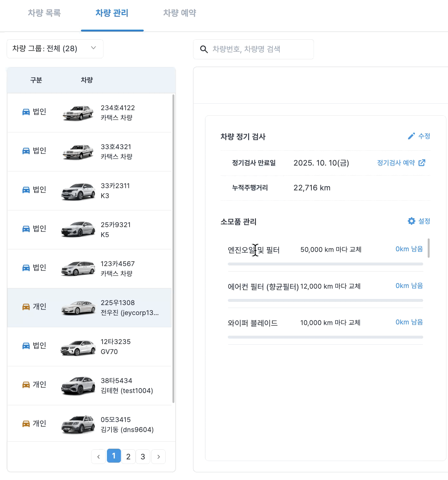Click the consumables list scrollbar
This screenshot has height=480, width=448.
(429, 248)
